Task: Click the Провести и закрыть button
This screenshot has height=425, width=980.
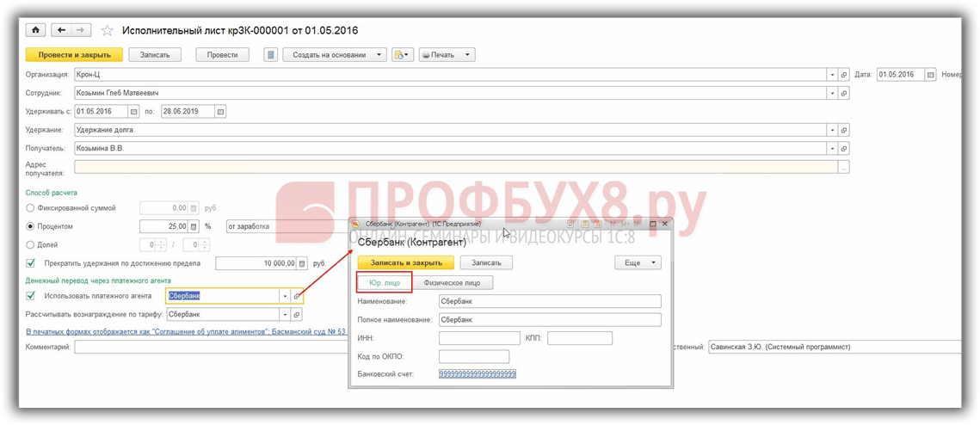Action: click(74, 55)
